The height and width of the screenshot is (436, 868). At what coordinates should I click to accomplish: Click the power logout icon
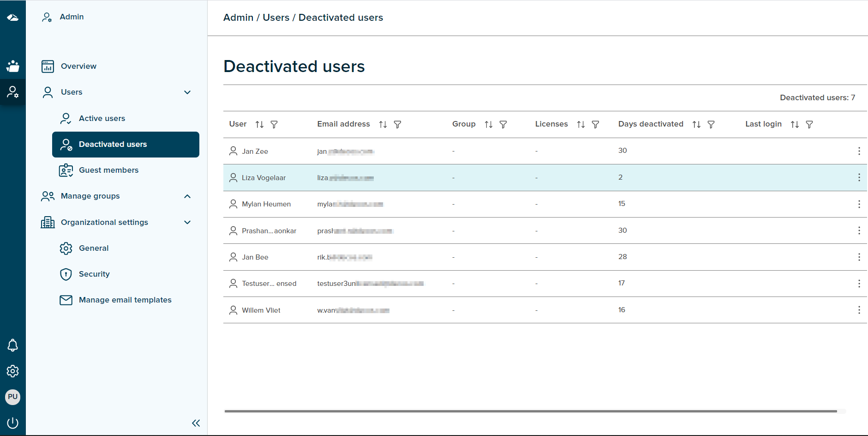point(12,423)
